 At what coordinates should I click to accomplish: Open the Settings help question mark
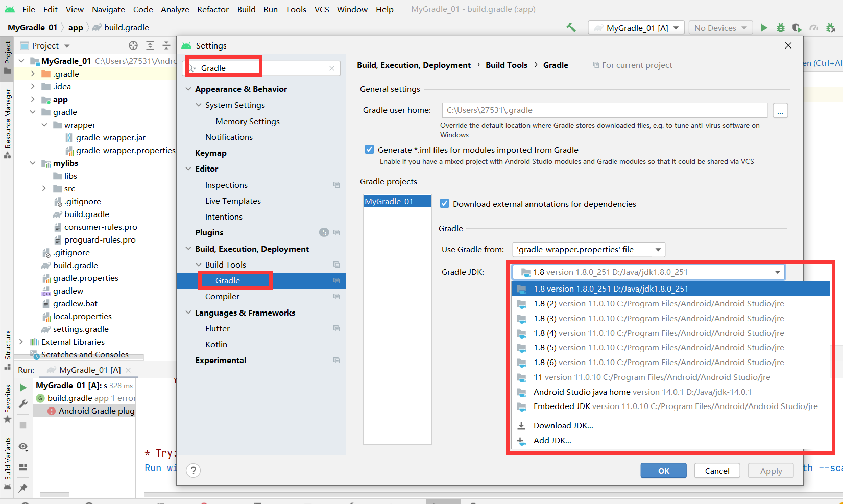[194, 470]
